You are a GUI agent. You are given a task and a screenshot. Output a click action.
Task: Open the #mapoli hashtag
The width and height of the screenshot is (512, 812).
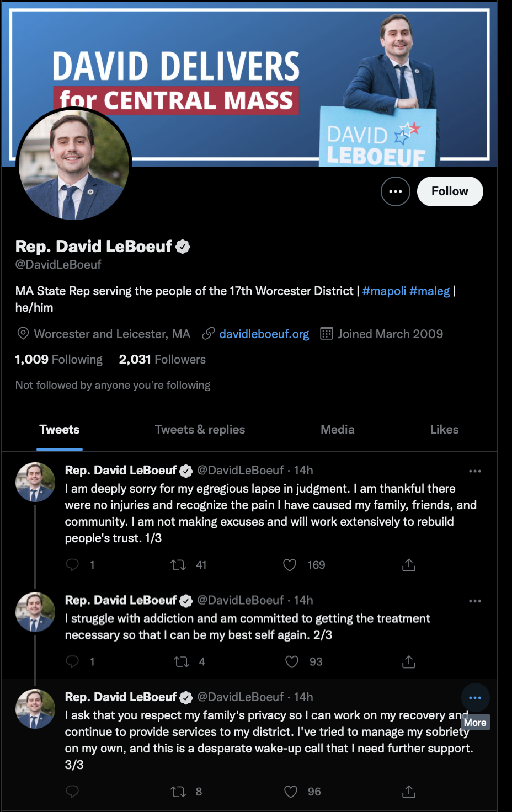[x=384, y=291]
